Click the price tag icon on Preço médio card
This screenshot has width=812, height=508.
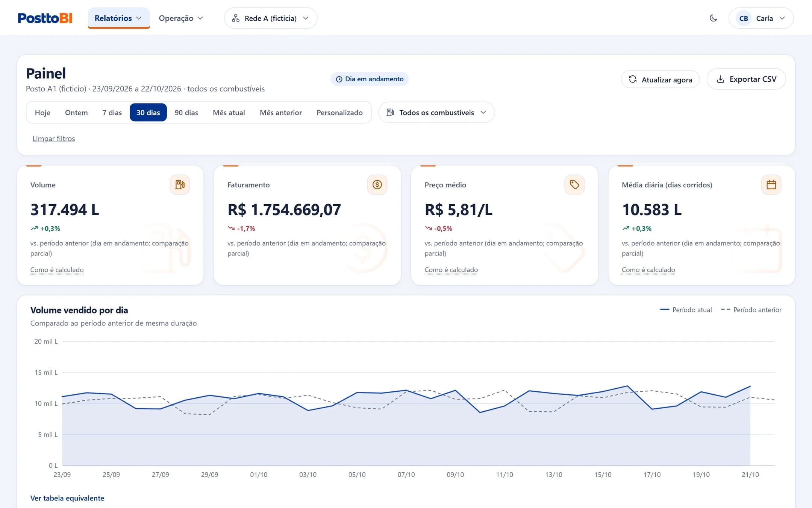tap(574, 184)
